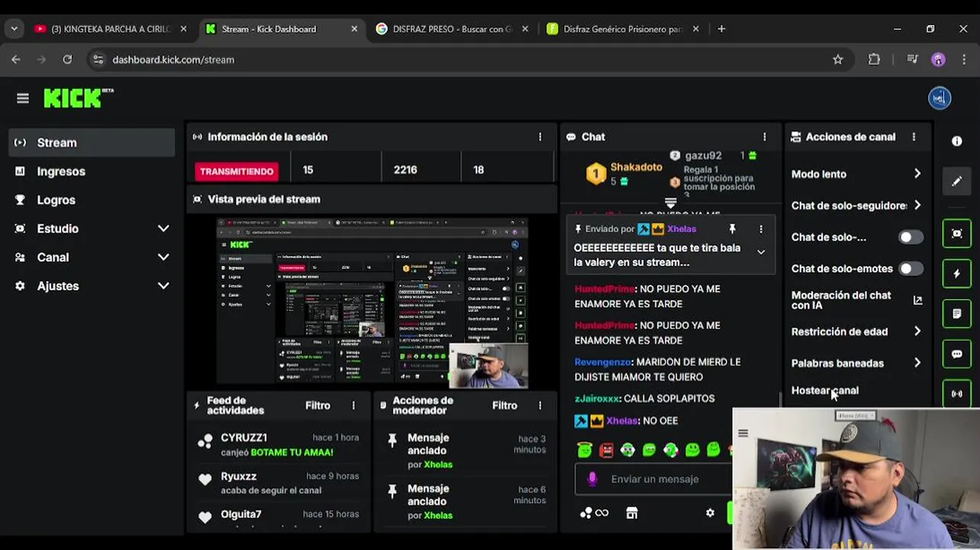This screenshot has width=980, height=550.
Task: Open Palabras baneadas submenu arrow
Action: [917, 363]
